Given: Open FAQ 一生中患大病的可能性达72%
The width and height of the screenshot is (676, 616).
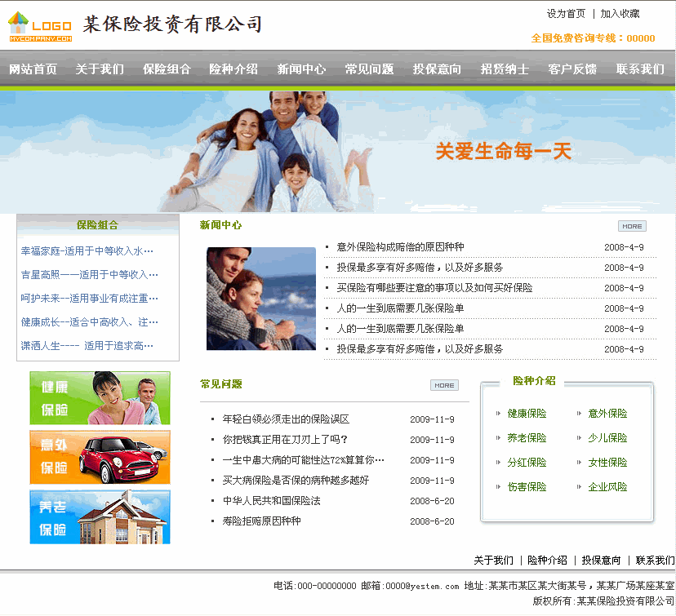Looking at the screenshot, I should (304, 460).
